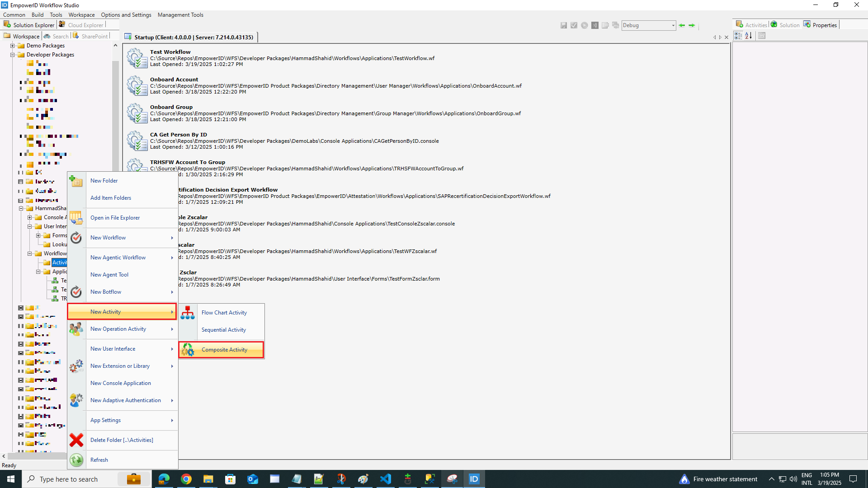Switch property grid to Categorized view

tap(738, 36)
